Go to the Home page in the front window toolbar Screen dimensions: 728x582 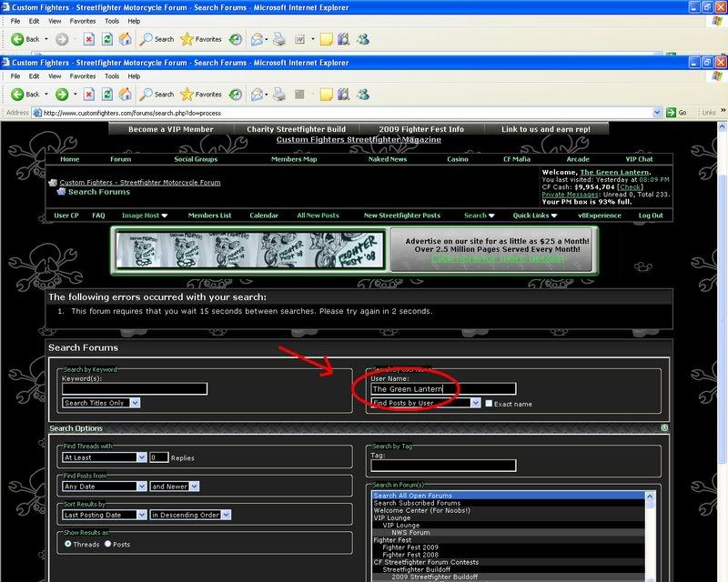click(125, 95)
